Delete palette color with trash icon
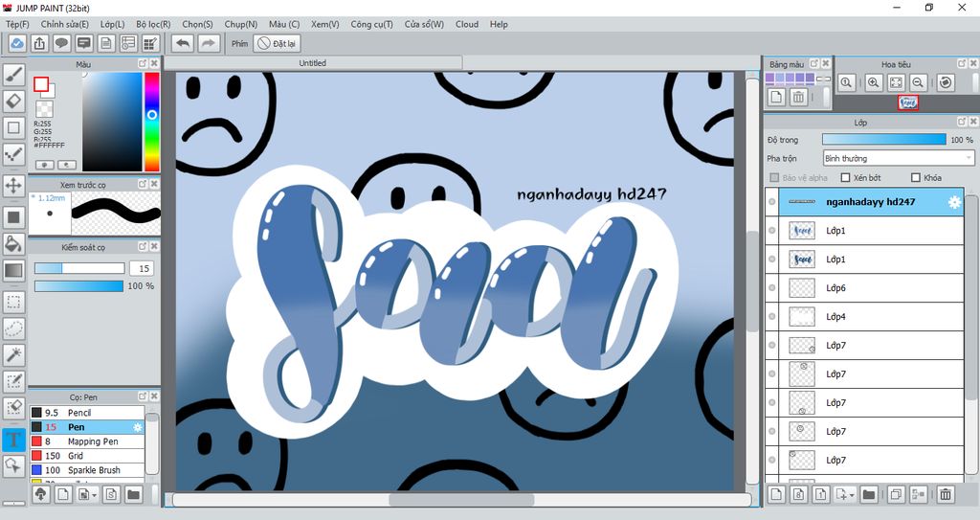 point(798,97)
